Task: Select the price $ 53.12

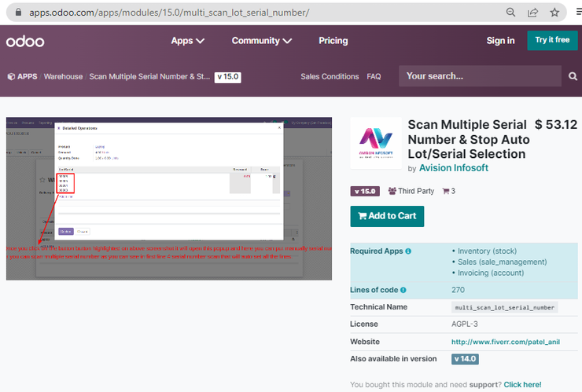Action: click(556, 125)
